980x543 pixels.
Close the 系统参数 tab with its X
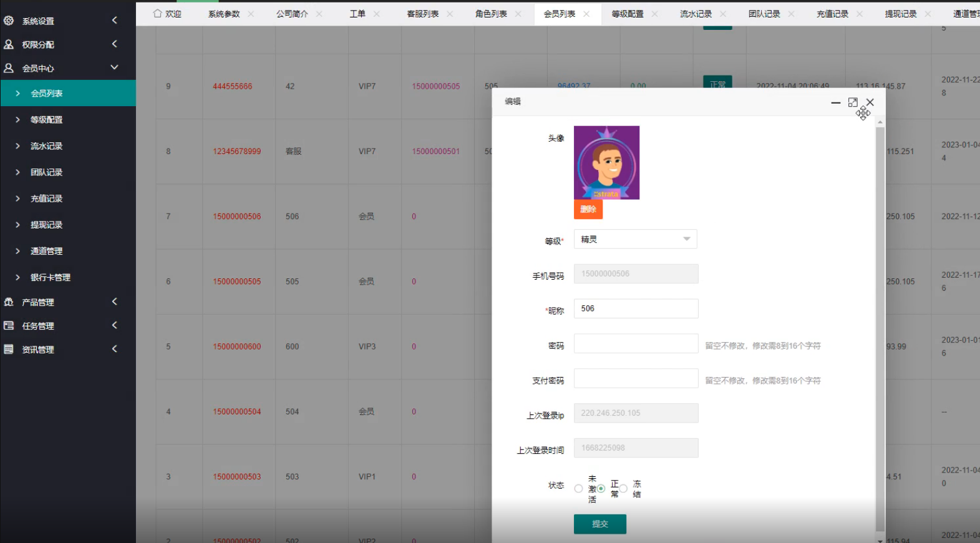pyautogui.click(x=251, y=14)
